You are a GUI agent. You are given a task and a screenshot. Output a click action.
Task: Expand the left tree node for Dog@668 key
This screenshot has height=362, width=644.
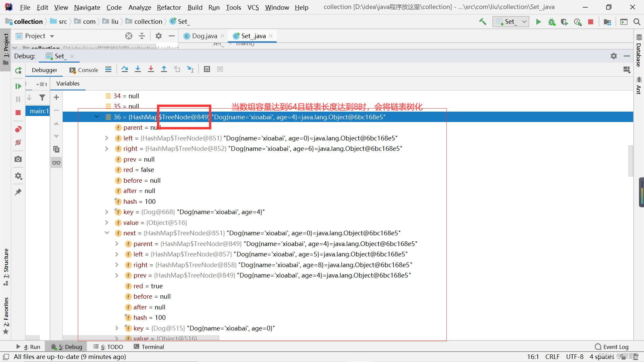[107, 212]
